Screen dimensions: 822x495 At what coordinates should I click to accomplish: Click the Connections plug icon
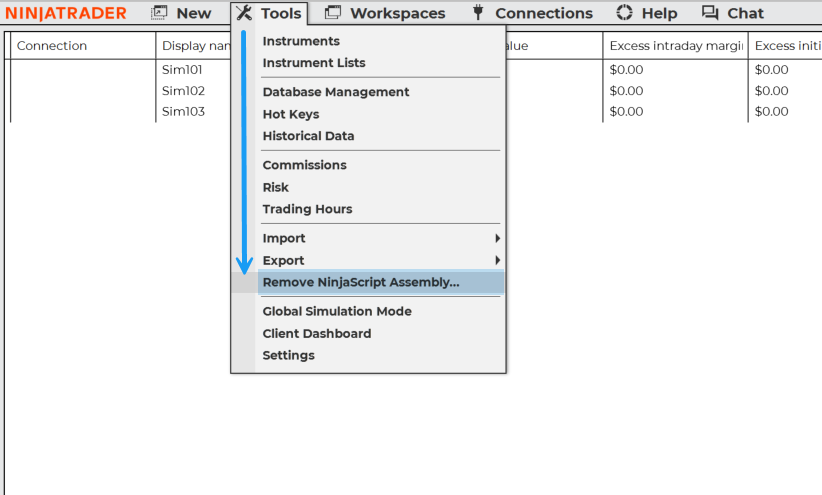pyautogui.click(x=478, y=13)
